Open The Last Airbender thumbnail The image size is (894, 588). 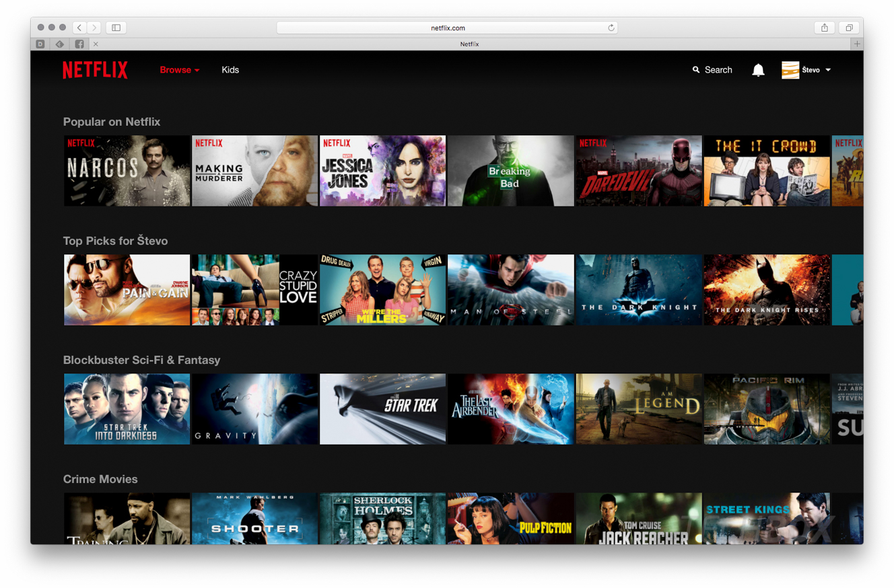(x=511, y=409)
